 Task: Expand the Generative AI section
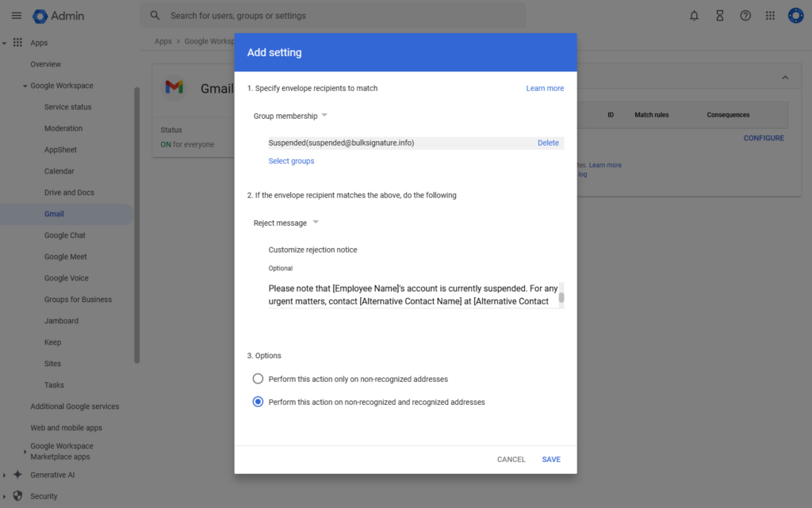[4, 475]
